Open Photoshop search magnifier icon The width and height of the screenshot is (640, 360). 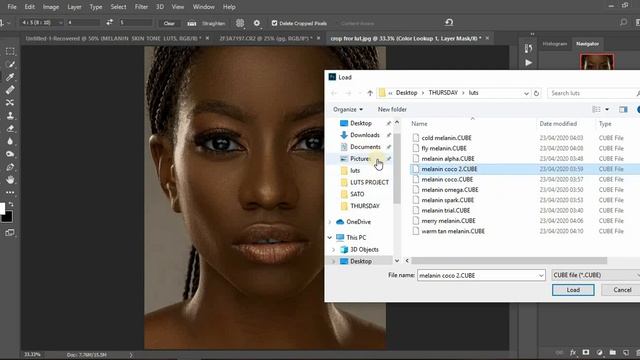(x=623, y=22)
